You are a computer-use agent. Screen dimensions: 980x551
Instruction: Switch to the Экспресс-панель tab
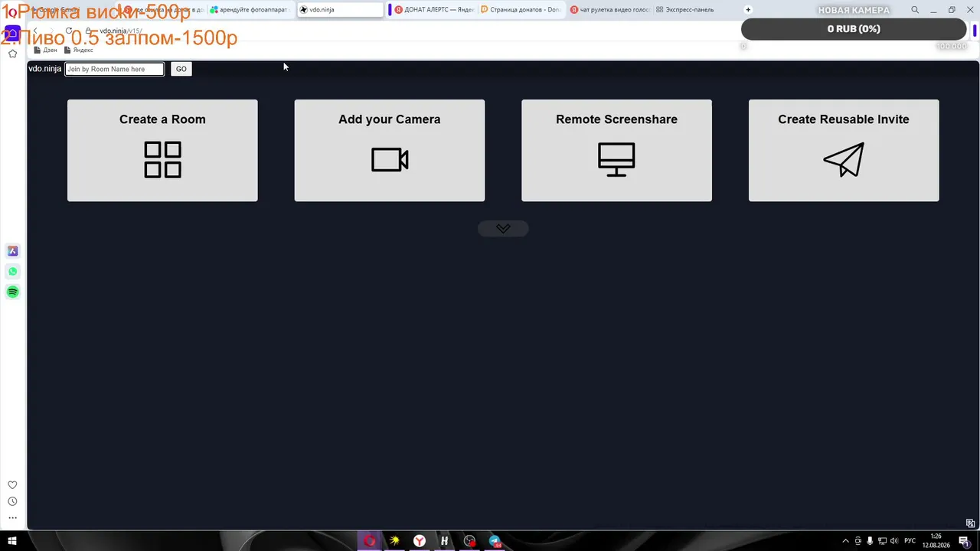[689, 10]
